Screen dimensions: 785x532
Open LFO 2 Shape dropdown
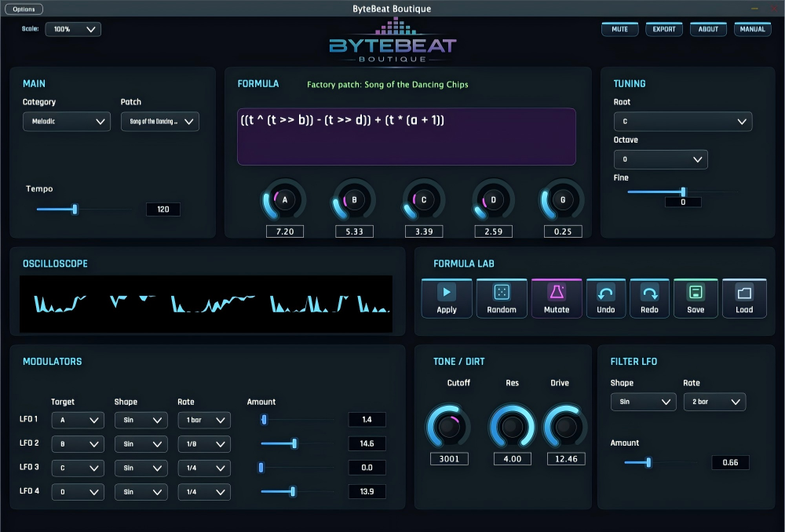(141, 444)
